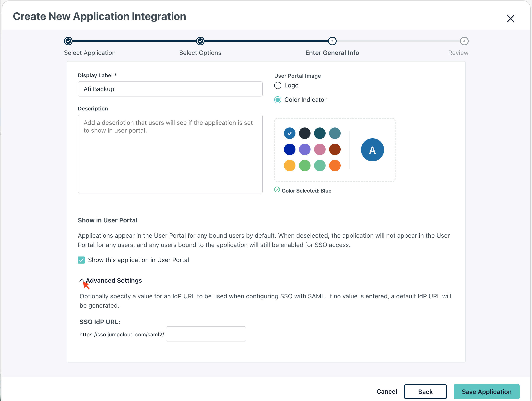Pick the purple color swatch
532x401 pixels.
pyautogui.click(x=305, y=149)
